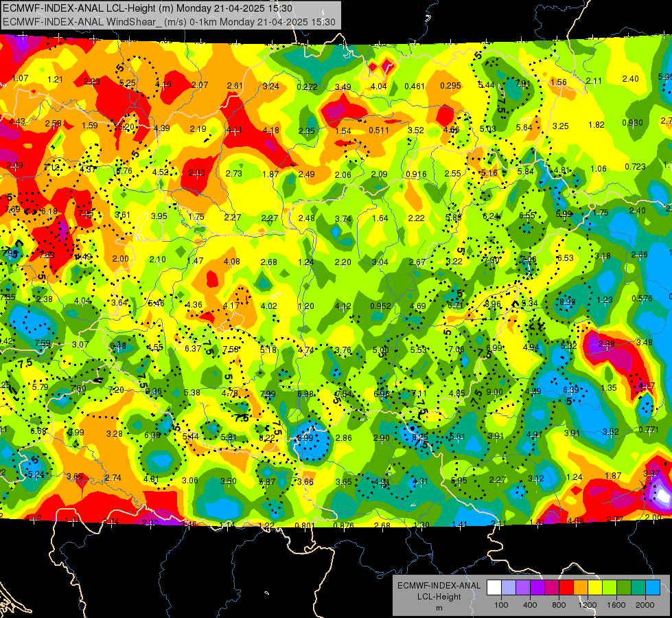Click the 2.86 wind shear value
This screenshot has height=618, width=672.
click(x=344, y=438)
